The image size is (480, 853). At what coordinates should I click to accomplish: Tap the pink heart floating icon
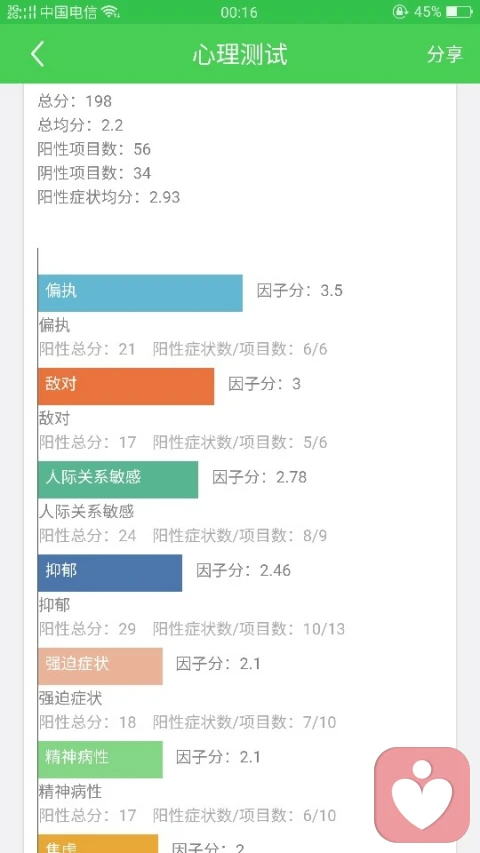tap(422, 795)
